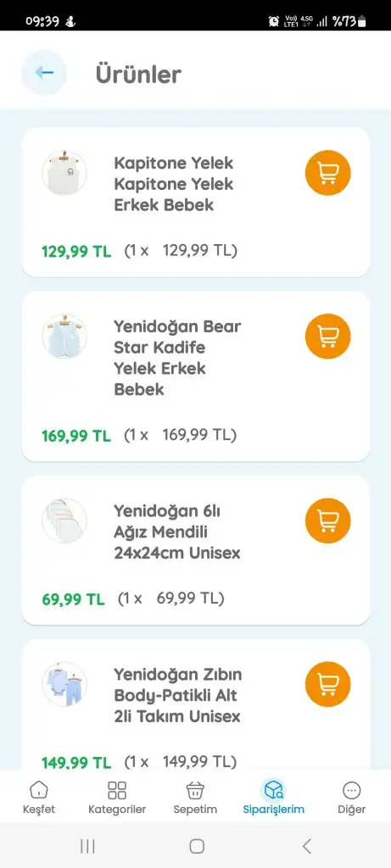391x868 pixels.
Task: Tap the back arrow beside Ürünler
Action: coord(44,73)
